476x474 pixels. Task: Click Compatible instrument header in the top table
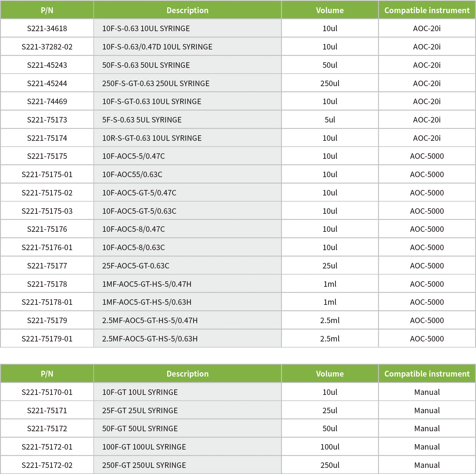427,10
